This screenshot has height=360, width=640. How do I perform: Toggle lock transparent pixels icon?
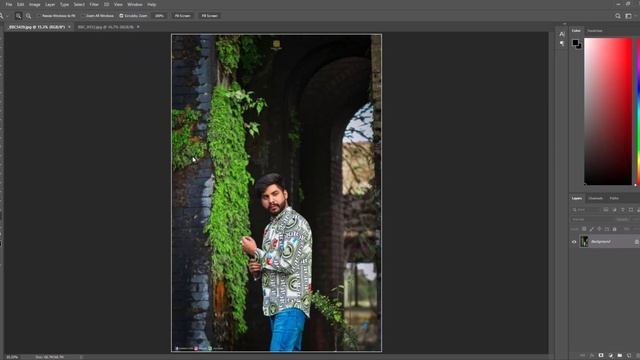pos(584,229)
